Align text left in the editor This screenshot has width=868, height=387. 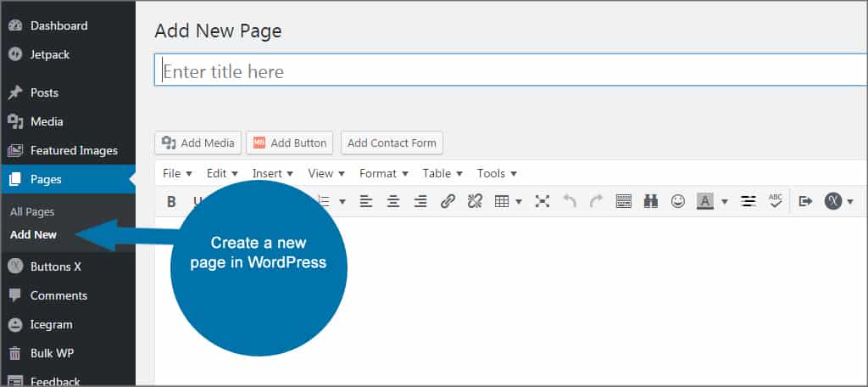click(366, 201)
